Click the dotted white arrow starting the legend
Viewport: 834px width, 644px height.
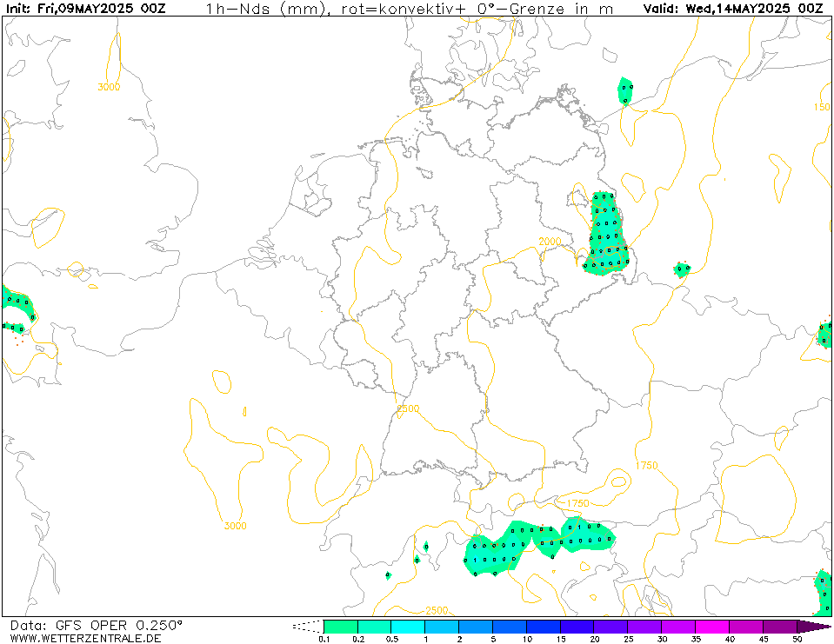[x=308, y=627]
